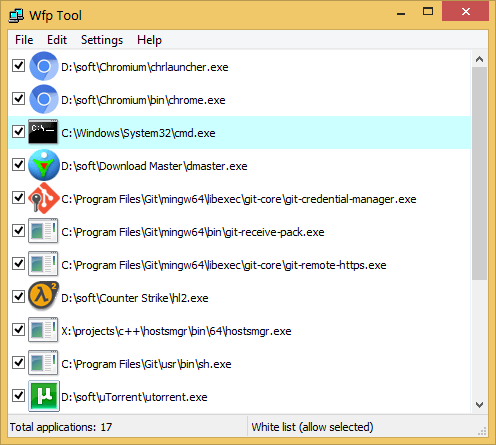
Task: Click the 'White list (allow selected)' status text
Action: pyautogui.click(x=312, y=427)
